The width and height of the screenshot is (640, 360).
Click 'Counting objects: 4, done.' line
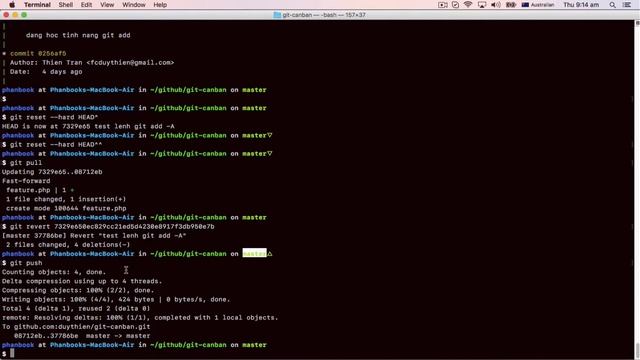coord(54,272)
